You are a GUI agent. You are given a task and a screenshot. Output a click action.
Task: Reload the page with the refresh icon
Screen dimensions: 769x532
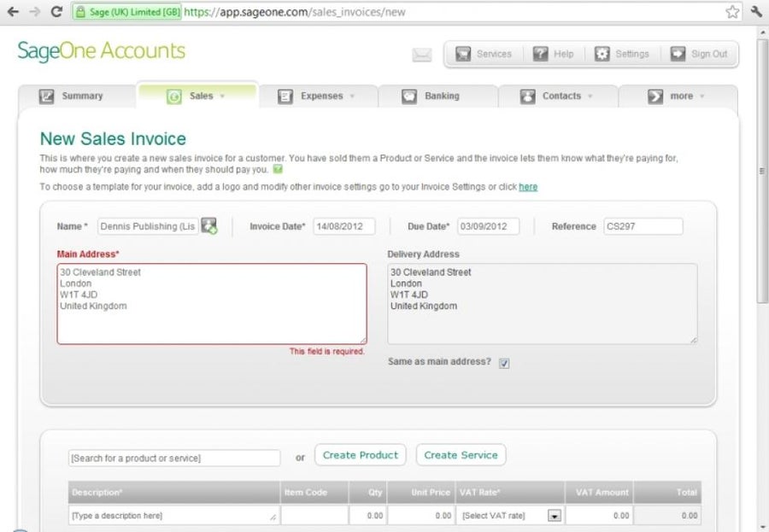[56, 11]
